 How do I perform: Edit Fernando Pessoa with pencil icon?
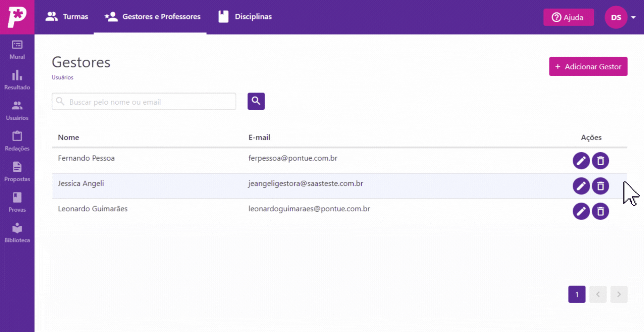pos(581,161)
